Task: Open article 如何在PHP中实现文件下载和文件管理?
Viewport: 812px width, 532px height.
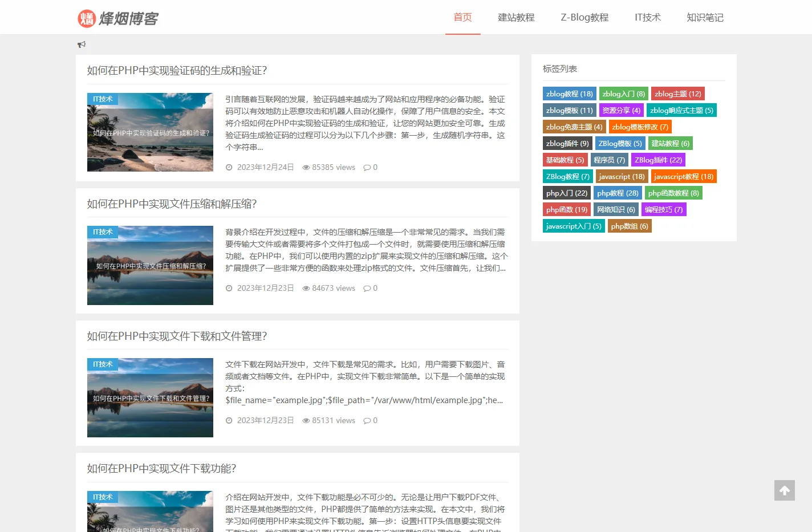Action: tap(177, 336)
